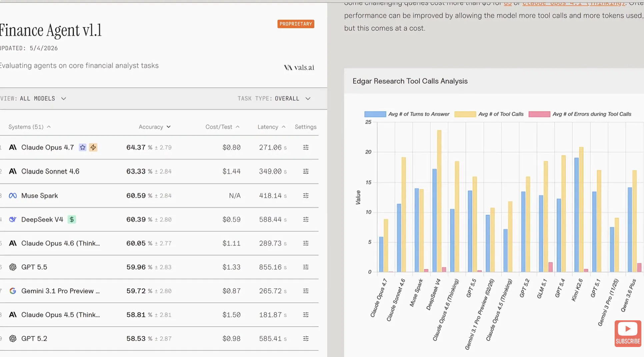
Task: Click the OpenAI logo beside GPT 5.2
Action: 13,339
